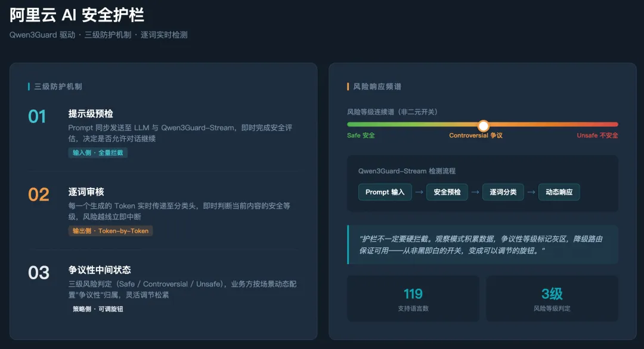Click the '逐词审核' heading
Screen dimensions: 644x349
pyautogui.click(x=86, y=192)
